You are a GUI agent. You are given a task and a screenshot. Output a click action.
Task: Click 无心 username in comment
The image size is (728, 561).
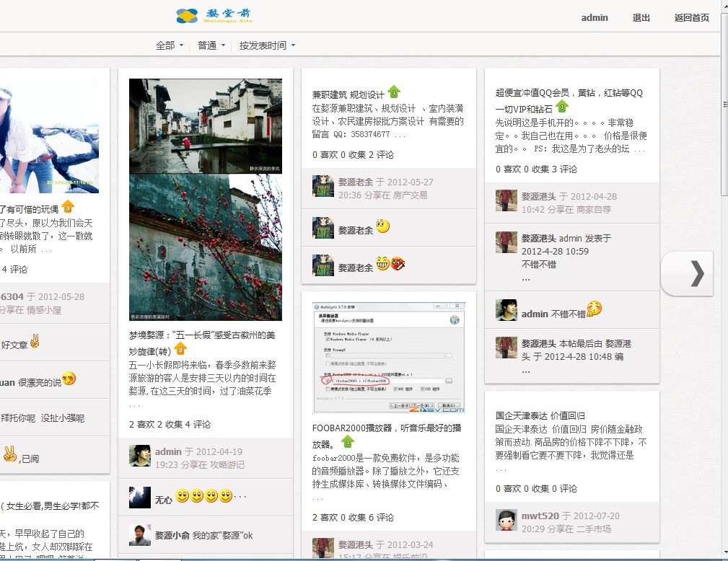tap(164, 500)
